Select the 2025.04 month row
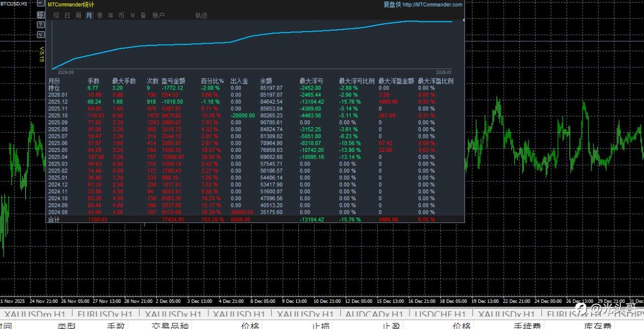Screen dimensions: 644x329 point(256,157)
